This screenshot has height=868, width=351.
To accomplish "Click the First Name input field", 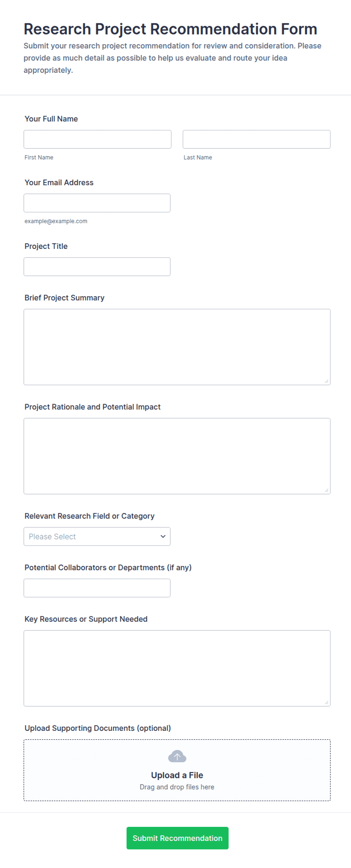I will [x=97, y=139].
